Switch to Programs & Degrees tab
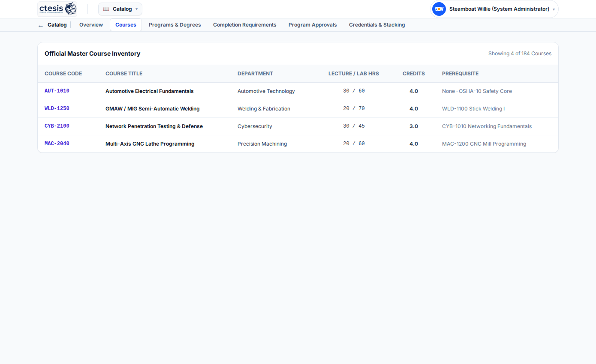Screen dimensions: 596x364 (x=175, y=25)
